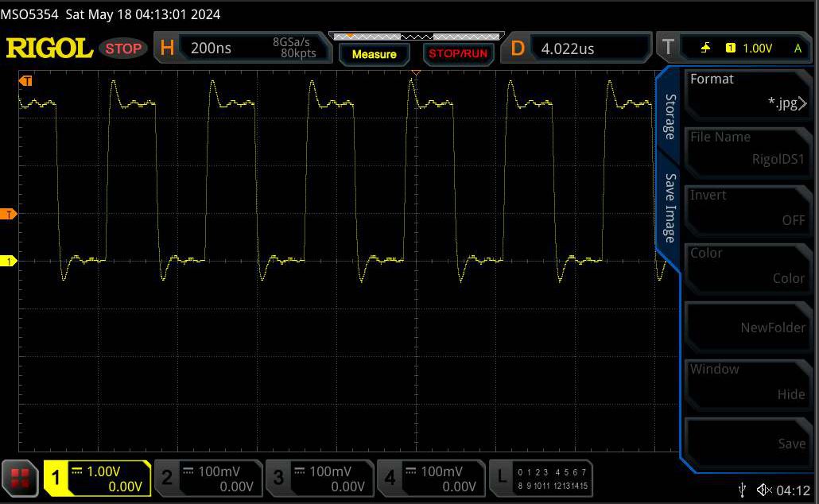Image resolution: width=819 pixels, height=504 pixels.
Task: Click the red STOP status indicator
Action: (x=123, y=48)
